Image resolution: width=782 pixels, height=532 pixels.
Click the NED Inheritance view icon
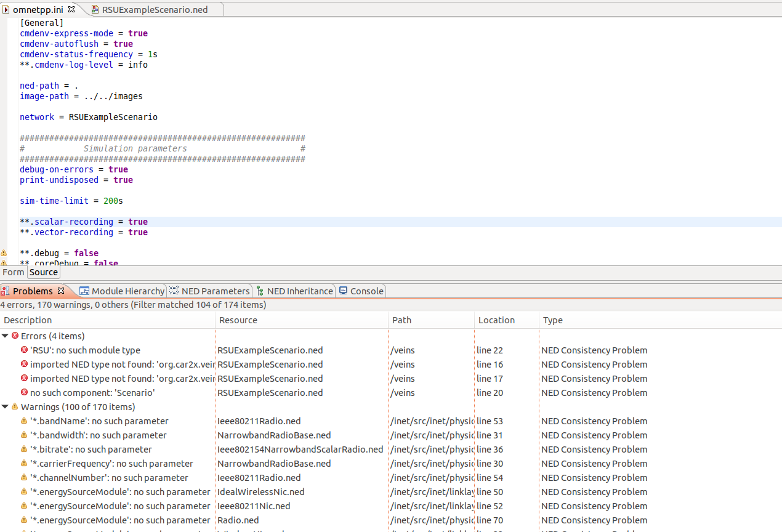coord(259,291)
